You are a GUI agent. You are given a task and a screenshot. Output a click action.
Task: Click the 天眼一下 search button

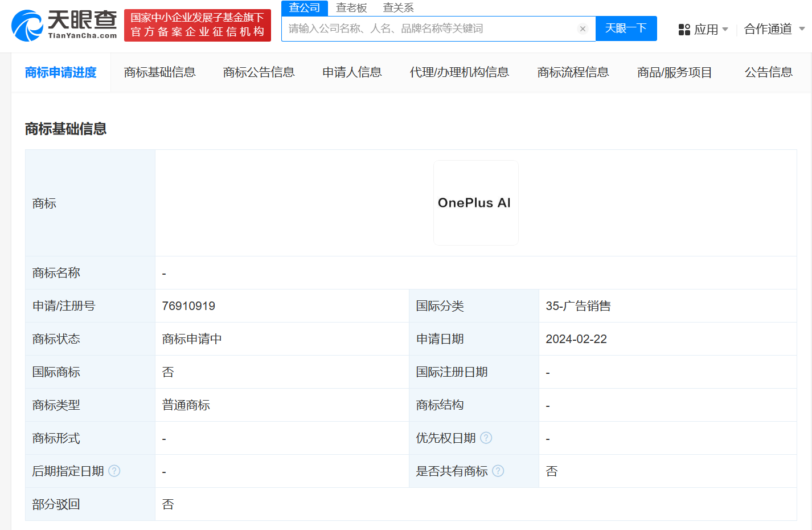coord(626,28)
